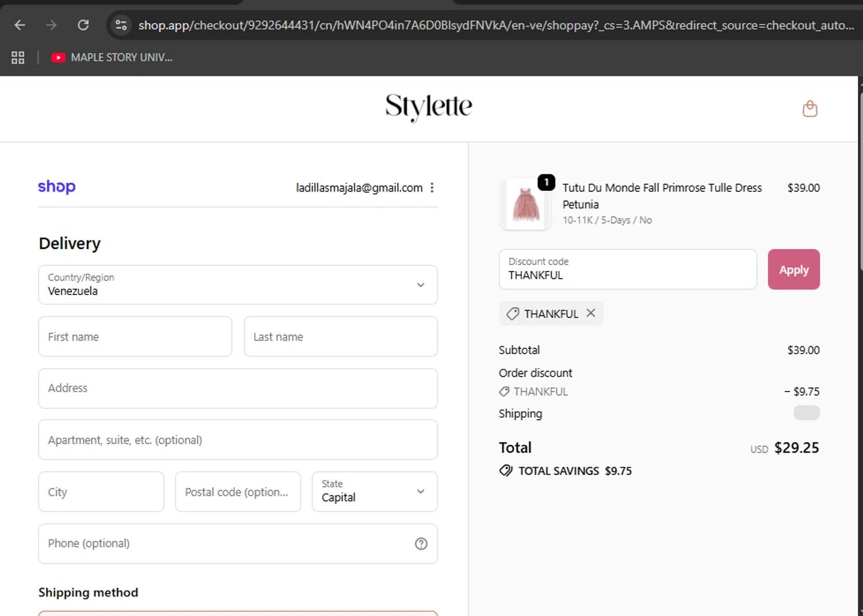Click the Tulle Dress product thumbnail
The image size is (863, 616).
[526, 204]
